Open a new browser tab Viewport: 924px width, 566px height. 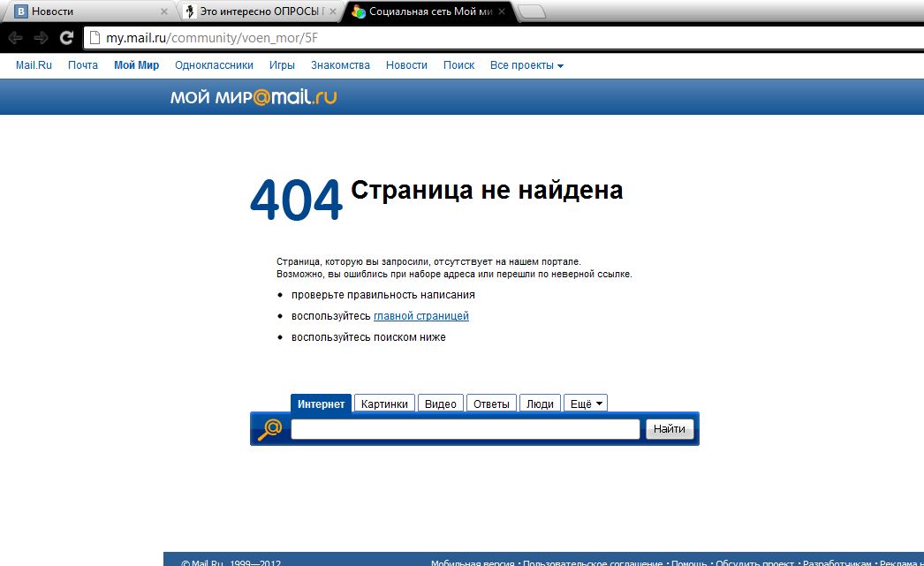(531, 12)
